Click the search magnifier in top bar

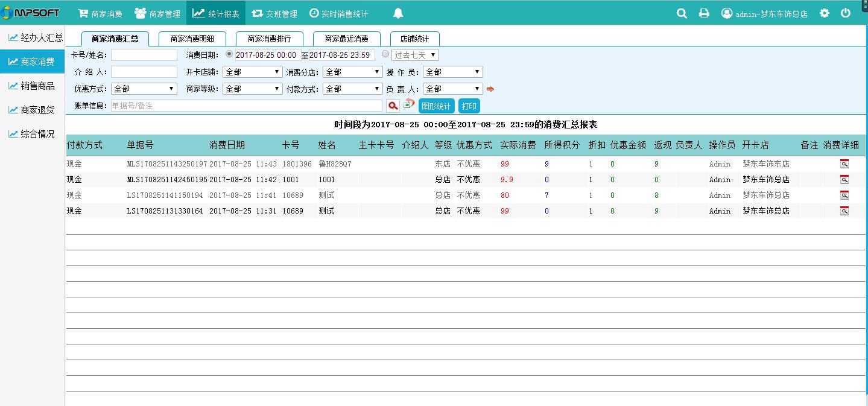682,13
